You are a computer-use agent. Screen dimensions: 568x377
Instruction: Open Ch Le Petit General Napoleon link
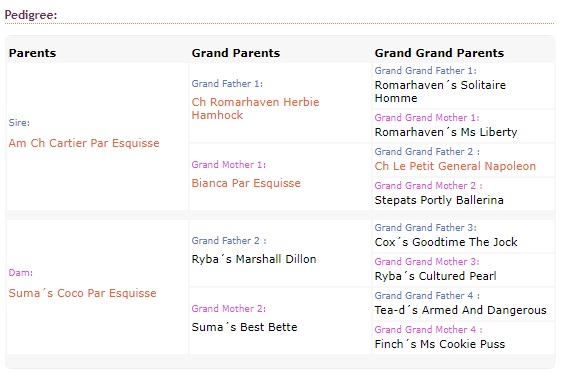pyautogui.click(x=455, y=166)
